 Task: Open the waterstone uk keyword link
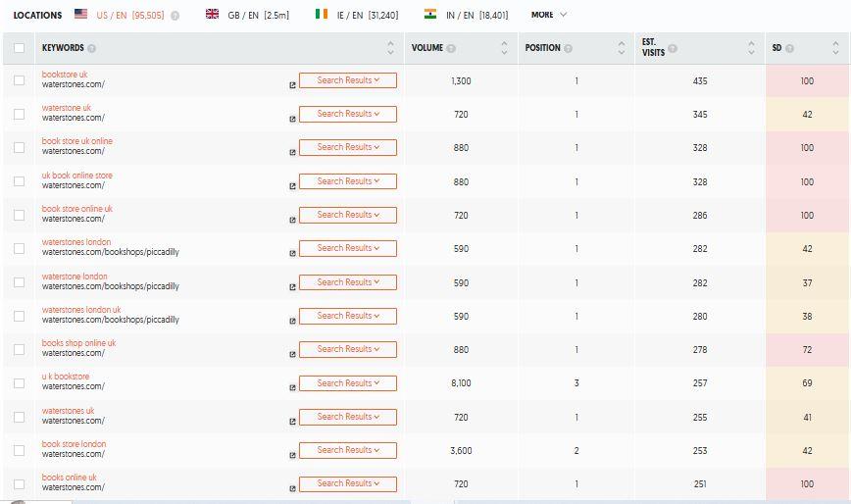coord(67,108)
